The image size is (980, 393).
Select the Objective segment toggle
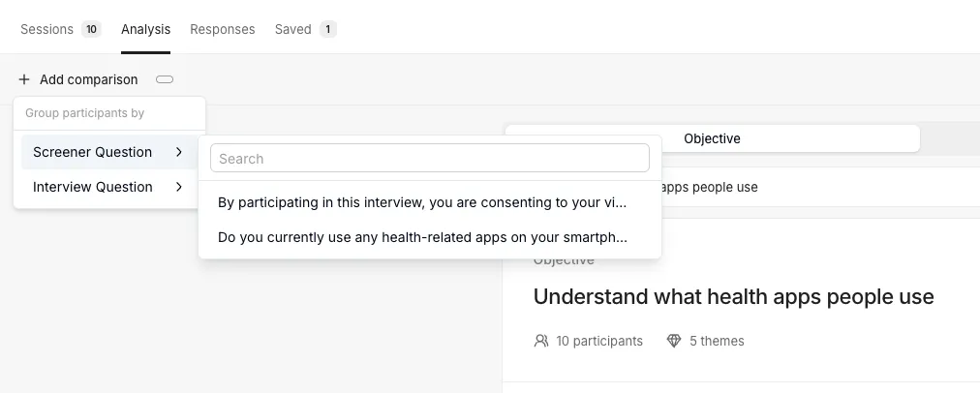tap(713, 138)
